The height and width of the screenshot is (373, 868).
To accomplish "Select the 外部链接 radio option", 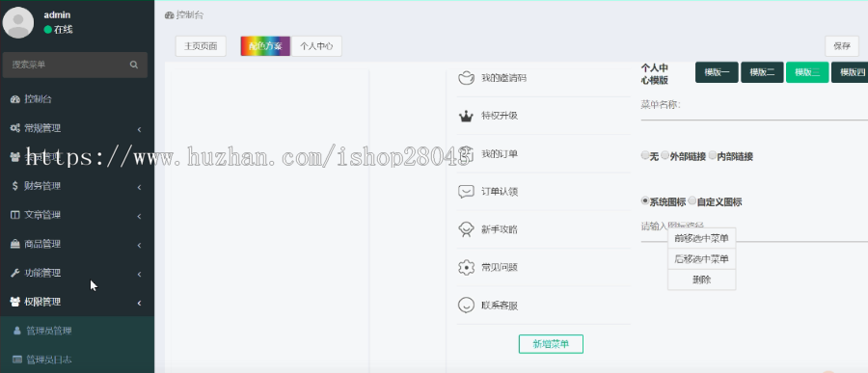I will [x=665, y=155].
